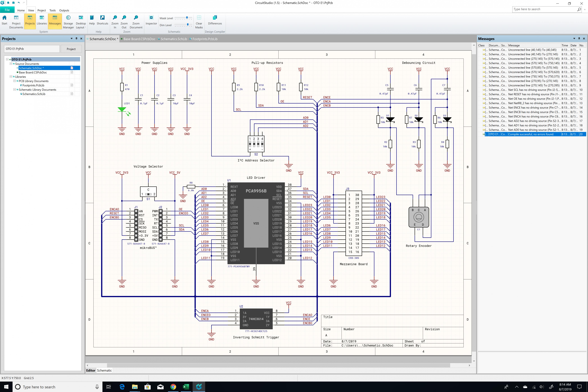Click the Zoom Out tool
588x392 pixels.
[x=124, y=22]
